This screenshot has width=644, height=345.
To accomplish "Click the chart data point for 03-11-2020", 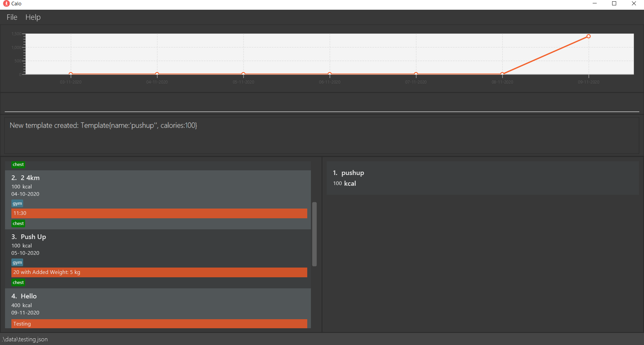I will [x=71, y=74].
